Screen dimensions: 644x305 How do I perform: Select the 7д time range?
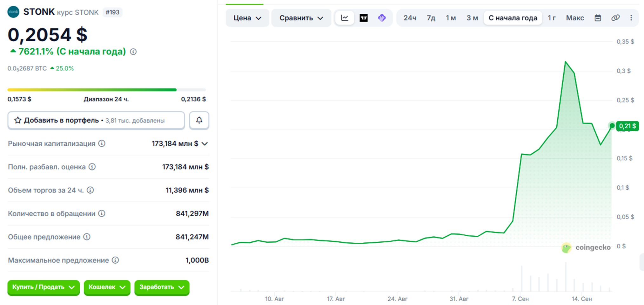click(431, 18)
